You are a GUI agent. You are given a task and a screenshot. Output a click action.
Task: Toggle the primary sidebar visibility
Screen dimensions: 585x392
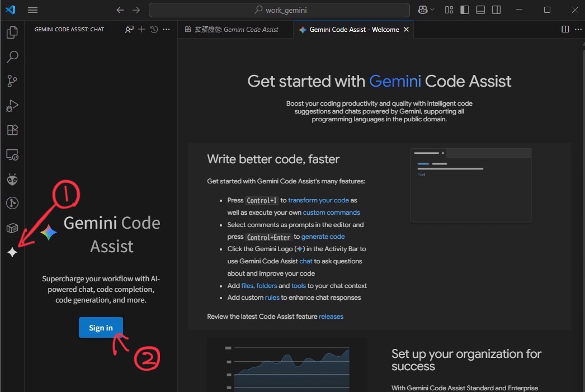click(x=464, y=10)
